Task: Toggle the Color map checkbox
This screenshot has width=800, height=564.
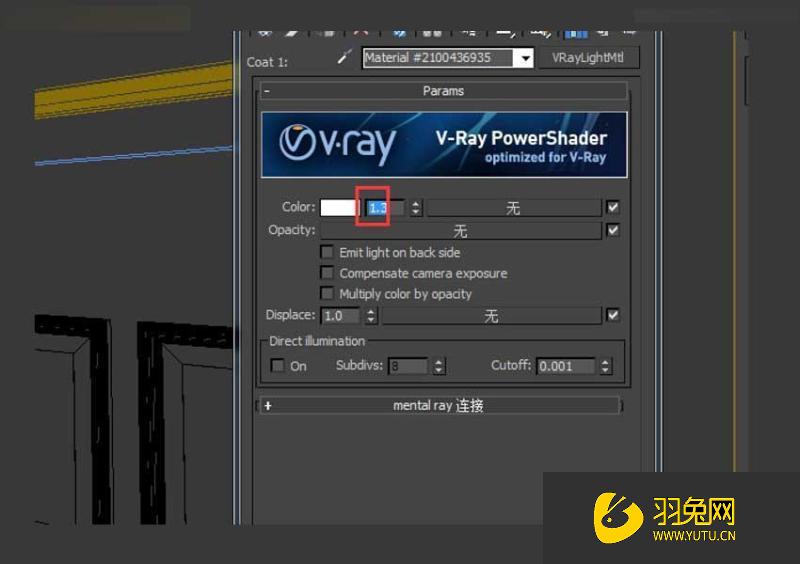Action: tap(613, 207)
